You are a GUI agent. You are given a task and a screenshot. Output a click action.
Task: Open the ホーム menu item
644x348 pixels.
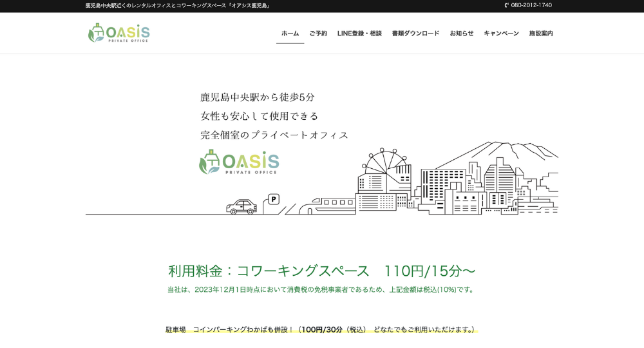290,34
